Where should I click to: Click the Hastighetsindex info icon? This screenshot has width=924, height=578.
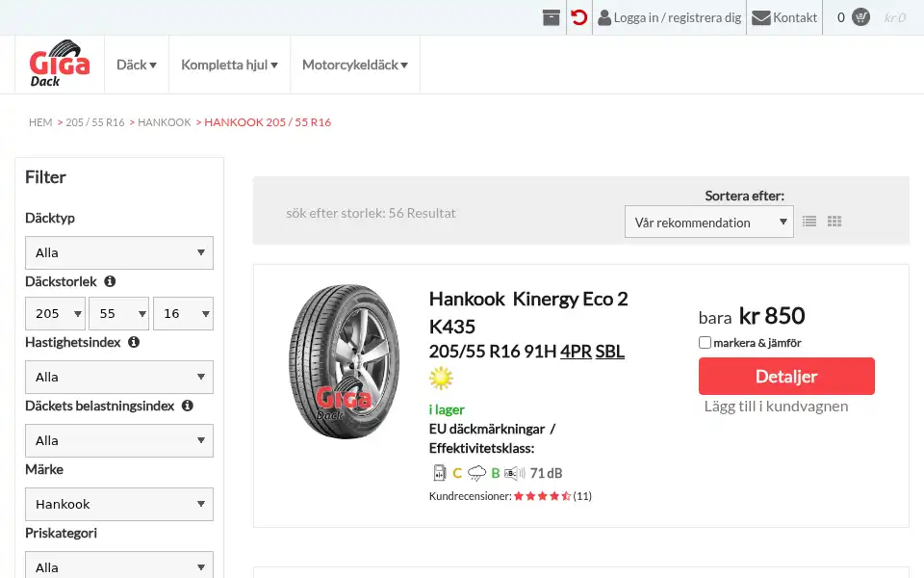click(134, 342)
